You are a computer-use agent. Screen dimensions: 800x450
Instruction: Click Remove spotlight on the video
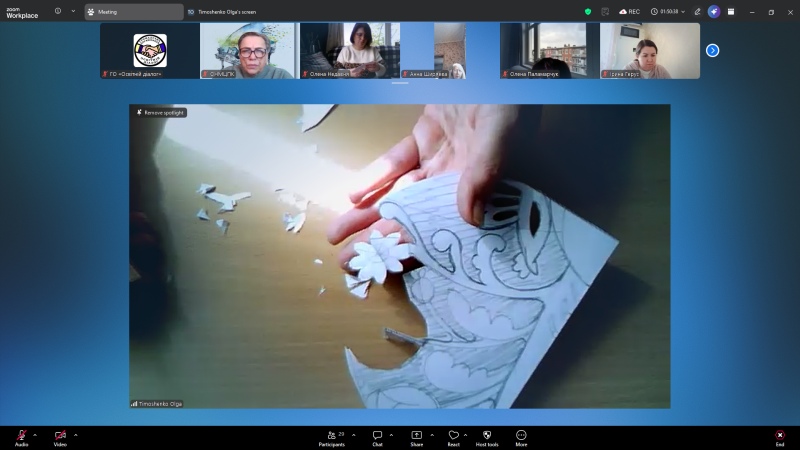coord(161,113)
